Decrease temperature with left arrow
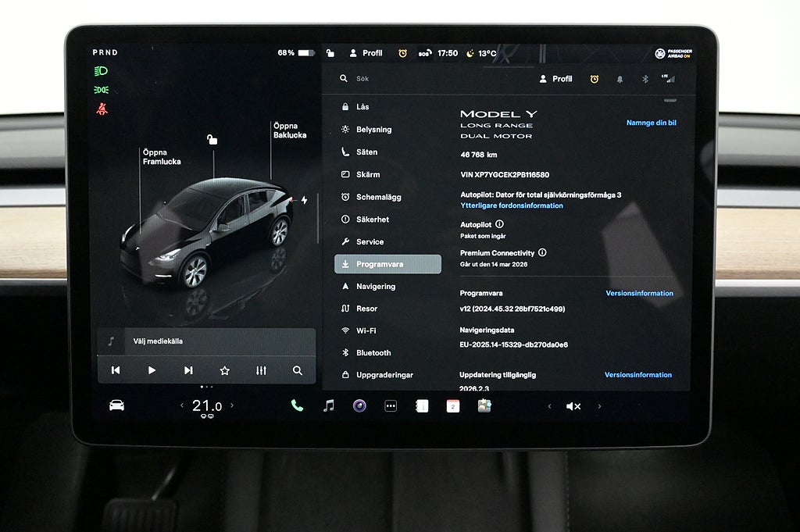This screenshot has width=800, height=532. coord(182,405)
